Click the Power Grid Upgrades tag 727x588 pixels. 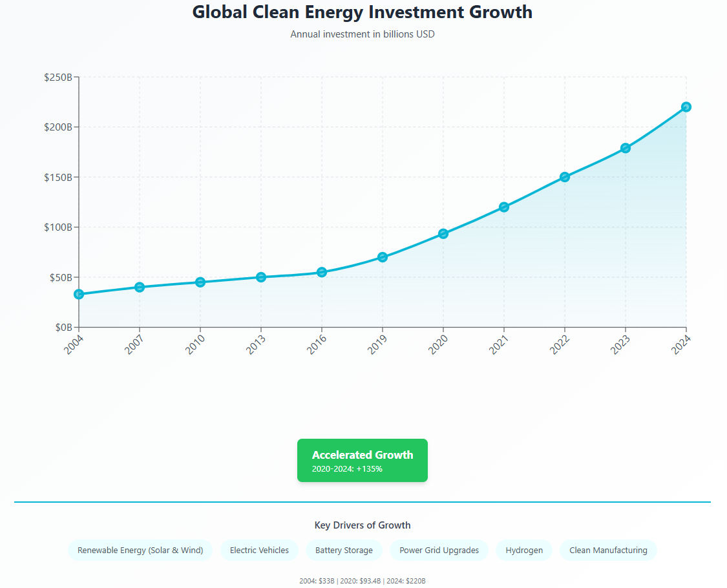click(439, 551)
